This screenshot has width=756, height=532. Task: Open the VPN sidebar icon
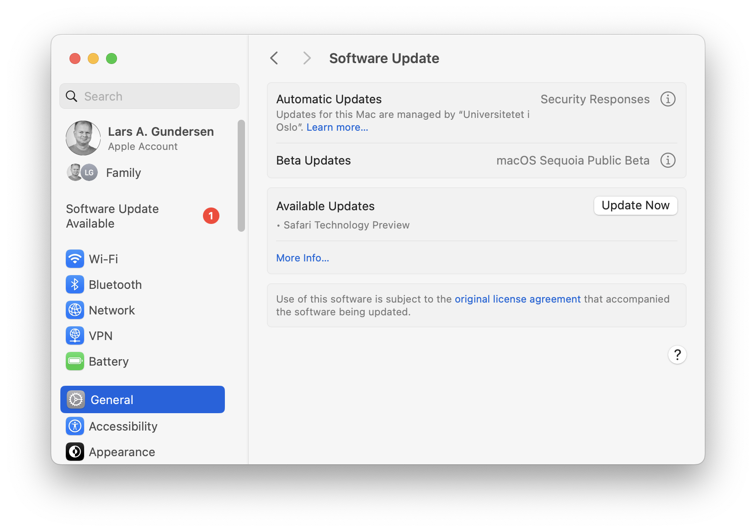point(75,335)
